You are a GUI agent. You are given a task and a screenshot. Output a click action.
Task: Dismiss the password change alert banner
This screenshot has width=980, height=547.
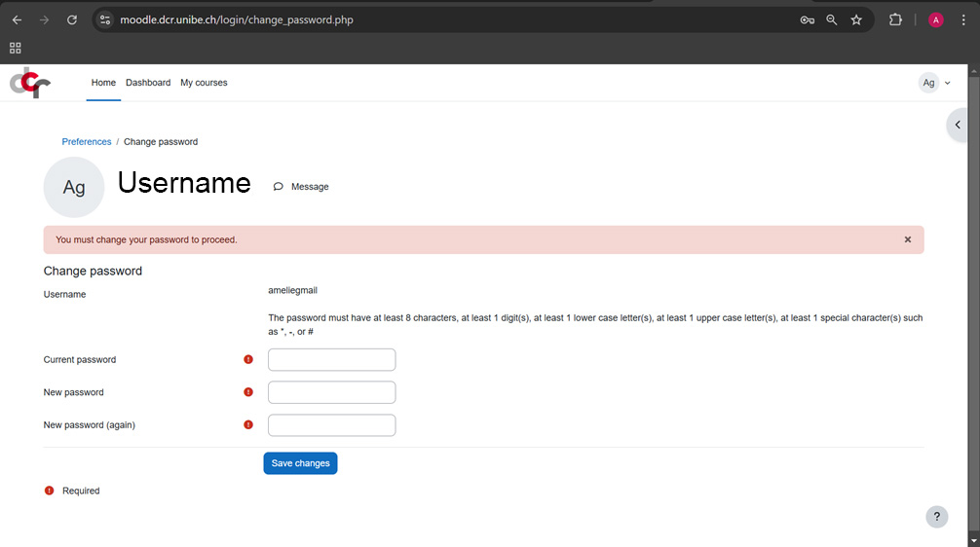[x=907, y=239]
